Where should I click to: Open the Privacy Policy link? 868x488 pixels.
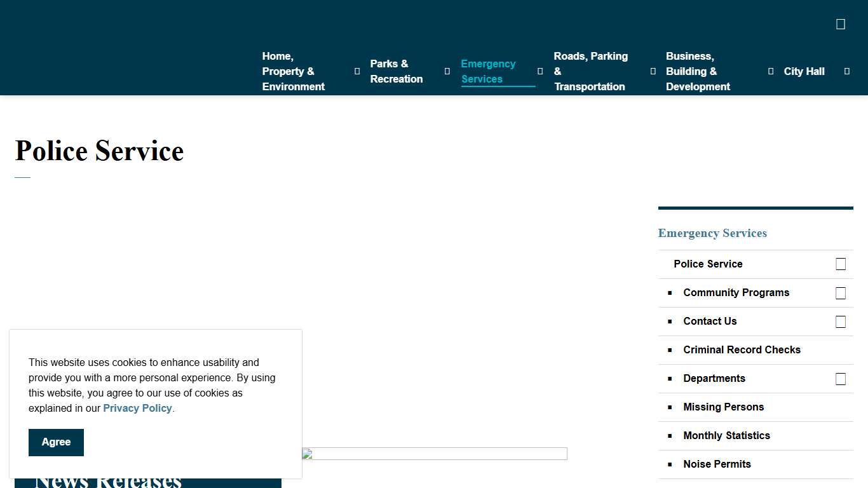coord(137,408)
